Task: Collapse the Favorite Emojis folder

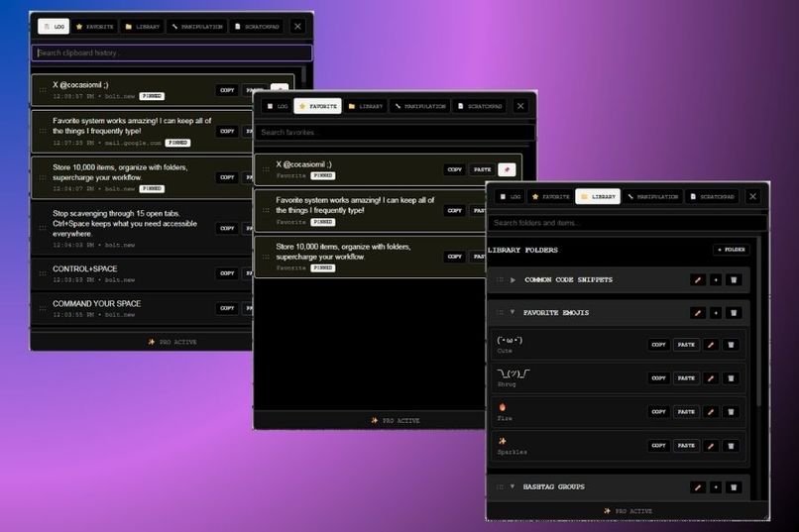Action: click(513, 312)
